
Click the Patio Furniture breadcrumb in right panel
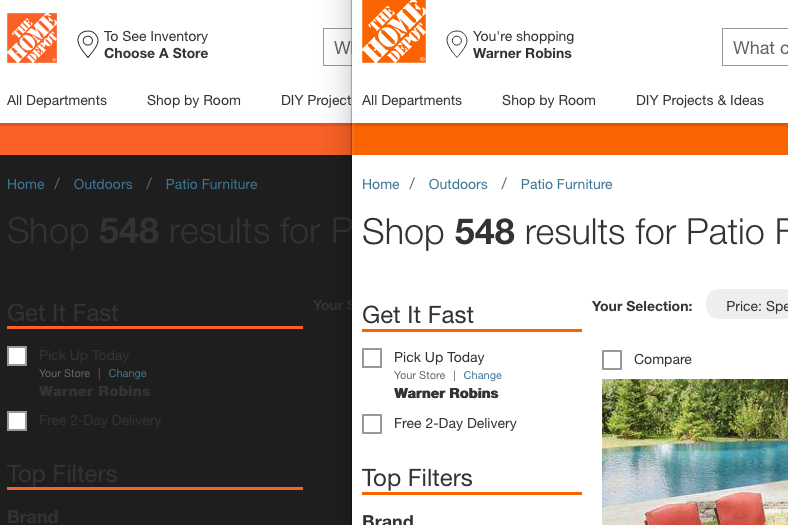coord(566,184)
